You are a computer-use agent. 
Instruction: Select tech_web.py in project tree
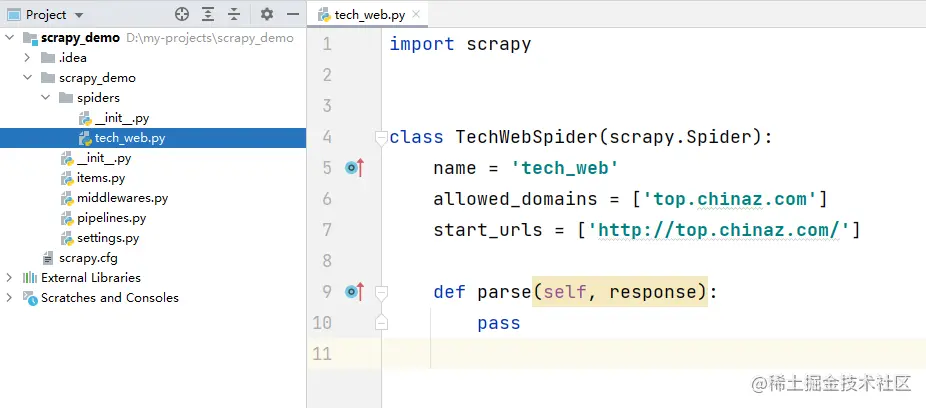122,138
